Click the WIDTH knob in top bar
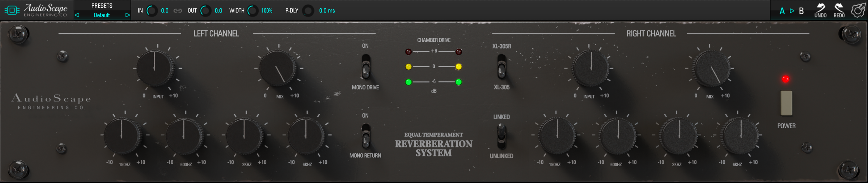Image resolution: width=868 pixels, height=183 pixels. 253,11
